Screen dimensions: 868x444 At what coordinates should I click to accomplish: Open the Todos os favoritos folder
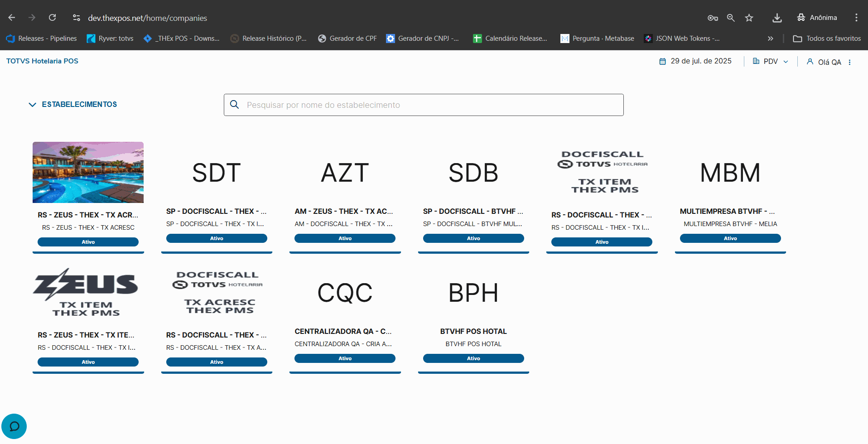(x=827, y=39)
